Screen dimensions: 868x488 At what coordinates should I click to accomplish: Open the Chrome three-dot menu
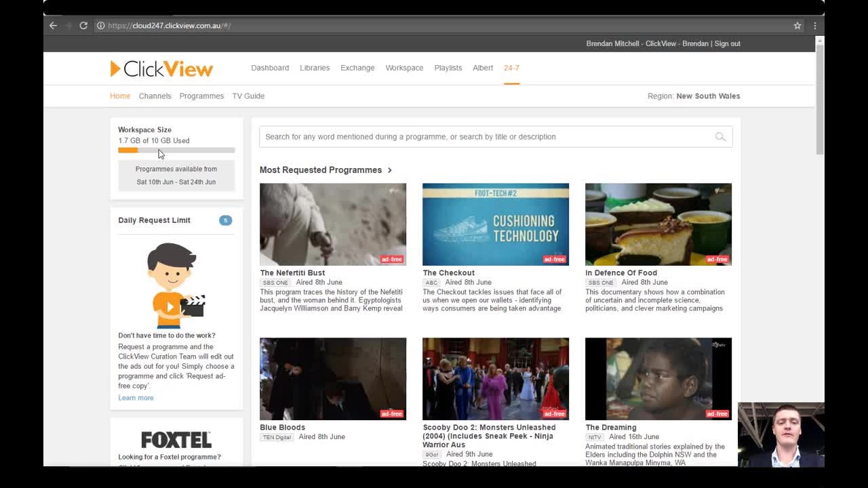click(x=815, y=26)
